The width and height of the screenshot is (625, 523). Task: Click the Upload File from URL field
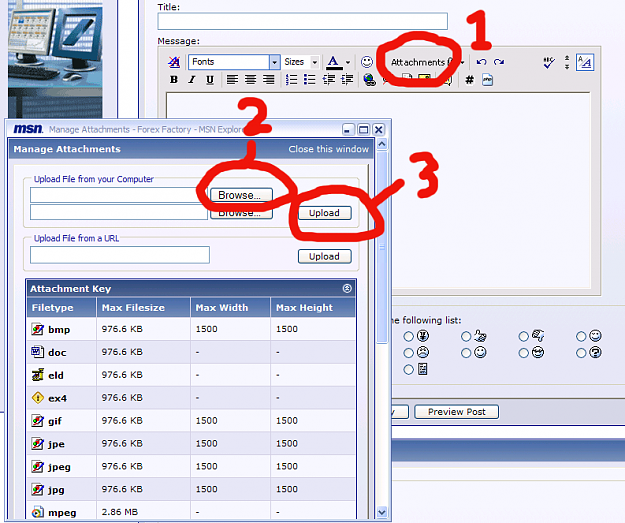120,255
